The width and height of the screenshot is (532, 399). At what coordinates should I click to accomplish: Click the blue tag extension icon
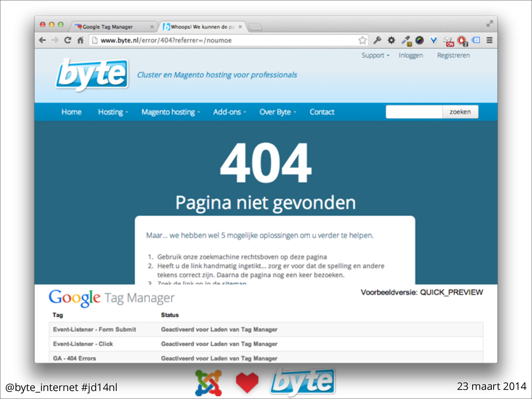pyautogui.click(x=476, y=40)
